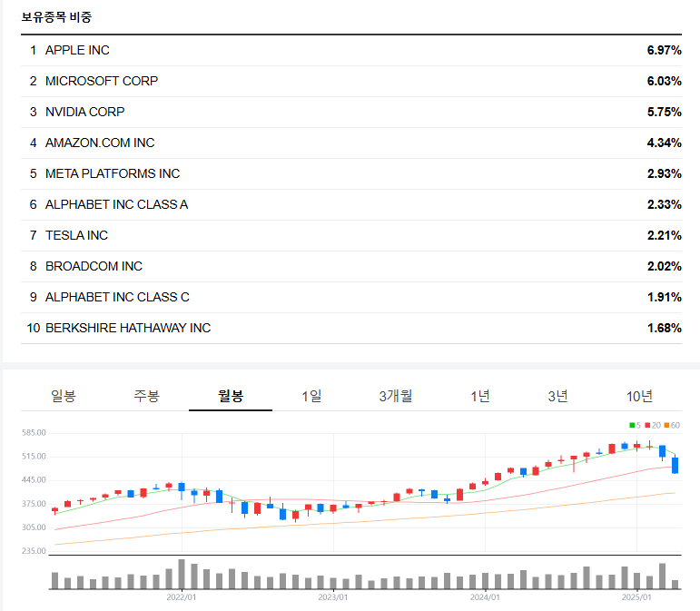This screenshot has height=611, width=700.
Task: Click the 2024/01 date axis label
Action: [485, 597]
